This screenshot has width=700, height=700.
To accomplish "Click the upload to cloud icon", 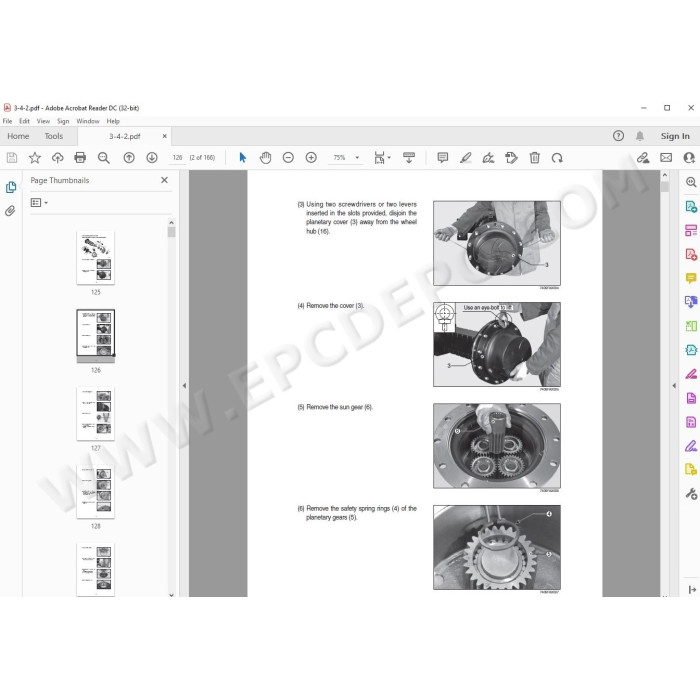I will 58,158.
